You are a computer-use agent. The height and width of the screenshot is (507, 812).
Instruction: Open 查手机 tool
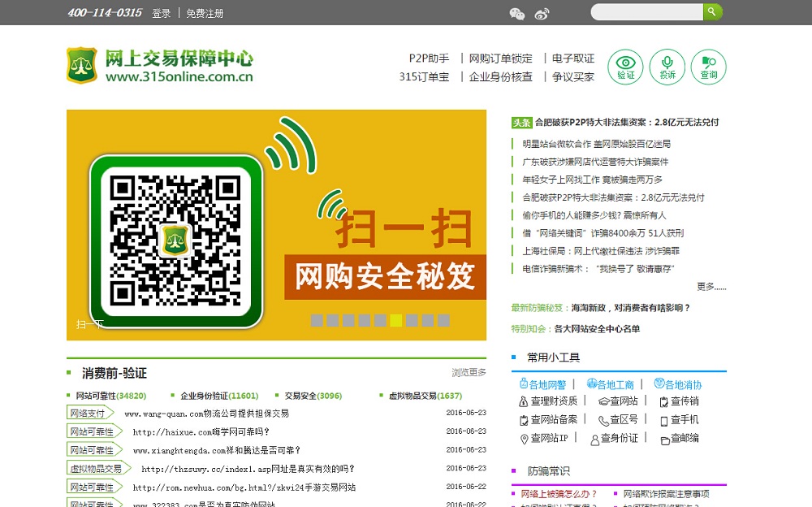679,419
